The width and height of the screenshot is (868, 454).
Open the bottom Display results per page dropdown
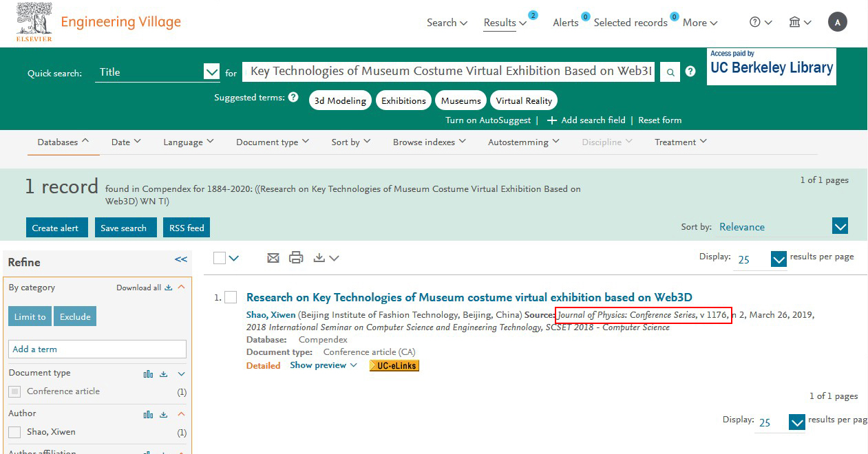click(x=797, y=422)
